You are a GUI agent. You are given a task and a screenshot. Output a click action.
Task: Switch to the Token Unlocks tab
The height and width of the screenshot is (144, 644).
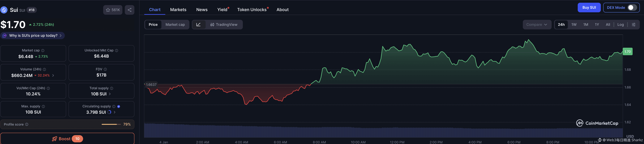tap(252, 10)
